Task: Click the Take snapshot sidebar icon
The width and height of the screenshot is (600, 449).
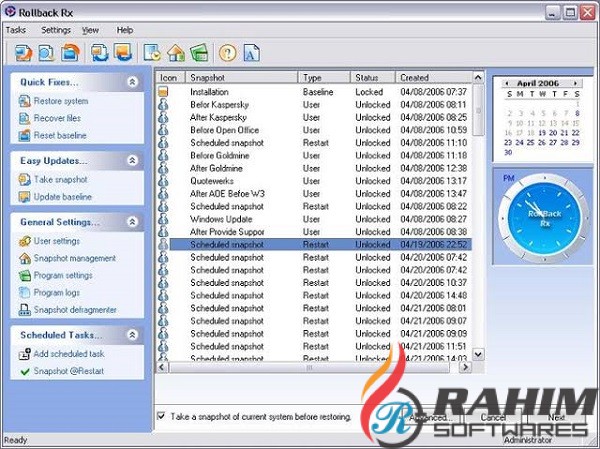Action: [x=24, y=180]
